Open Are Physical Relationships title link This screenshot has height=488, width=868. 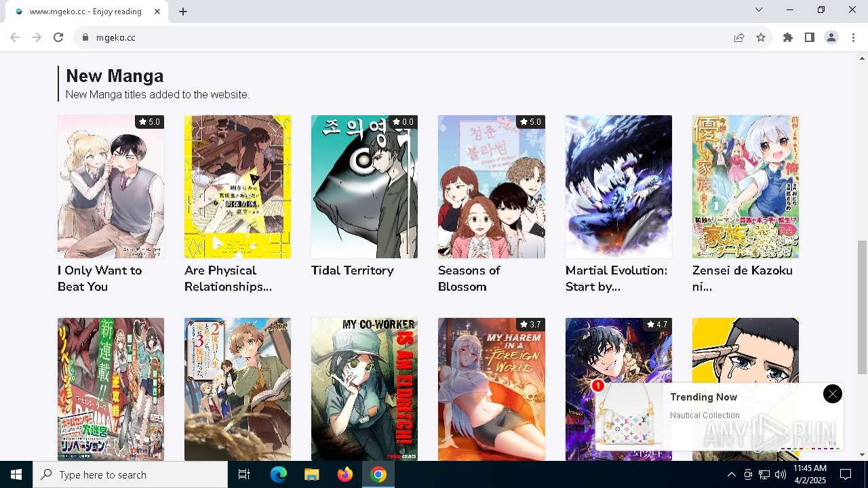click(x=228, y=279)
